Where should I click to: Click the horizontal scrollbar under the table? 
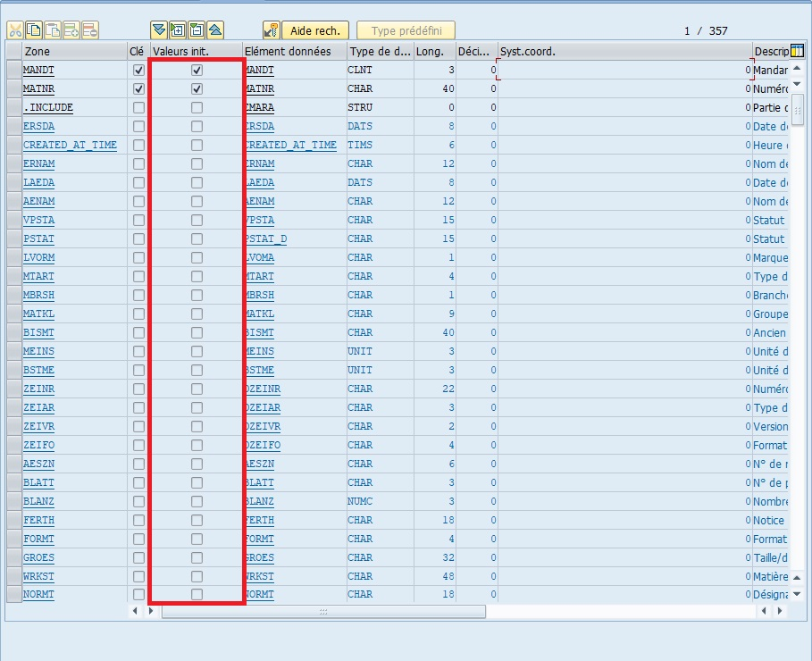tap(322, 612)
